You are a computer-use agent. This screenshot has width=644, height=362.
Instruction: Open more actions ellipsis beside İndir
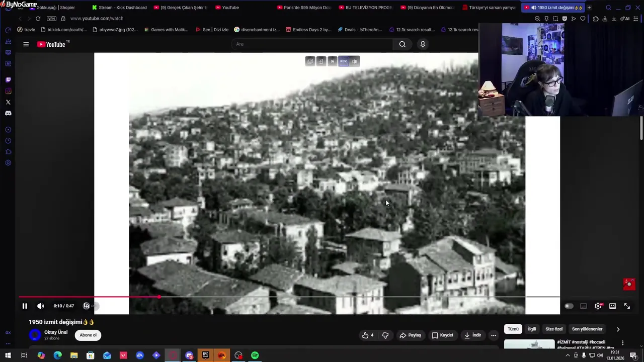tap(494, 335)
